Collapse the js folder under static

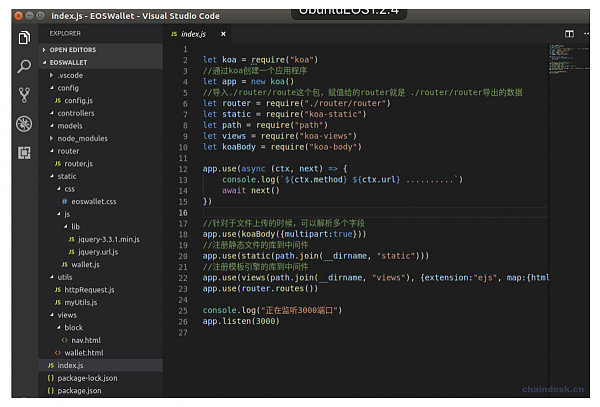pyautogui.click(x=101, y=214)
